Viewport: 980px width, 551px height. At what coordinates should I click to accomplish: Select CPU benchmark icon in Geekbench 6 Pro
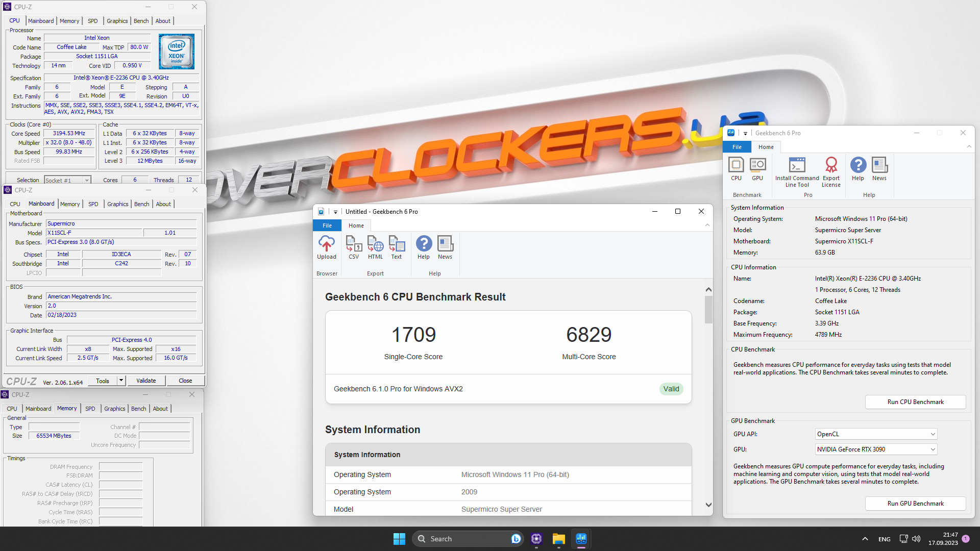pos(736,169)
